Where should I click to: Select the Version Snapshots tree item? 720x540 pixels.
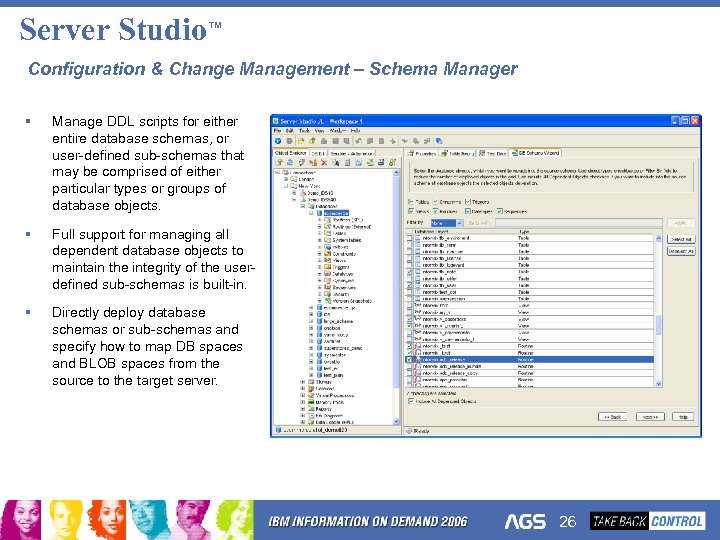point(352,301)
